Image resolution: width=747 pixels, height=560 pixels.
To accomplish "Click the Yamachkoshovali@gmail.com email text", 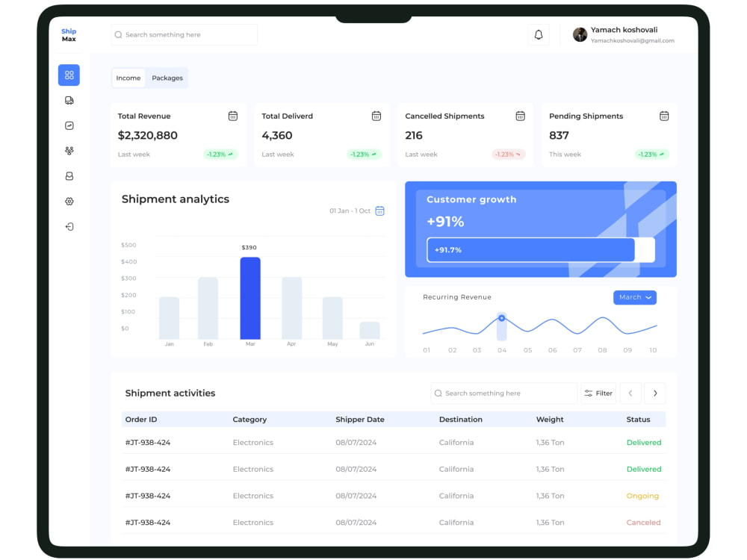I will tap(633, 41).
